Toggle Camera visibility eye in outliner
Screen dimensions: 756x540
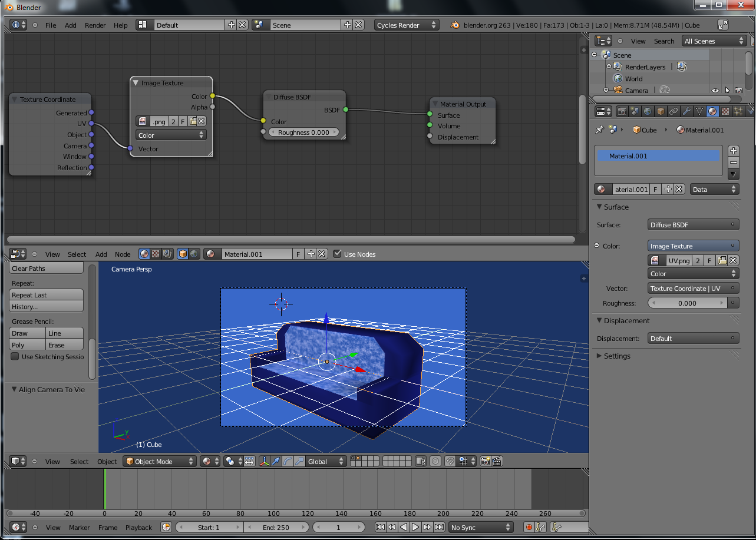pos(715,90)
